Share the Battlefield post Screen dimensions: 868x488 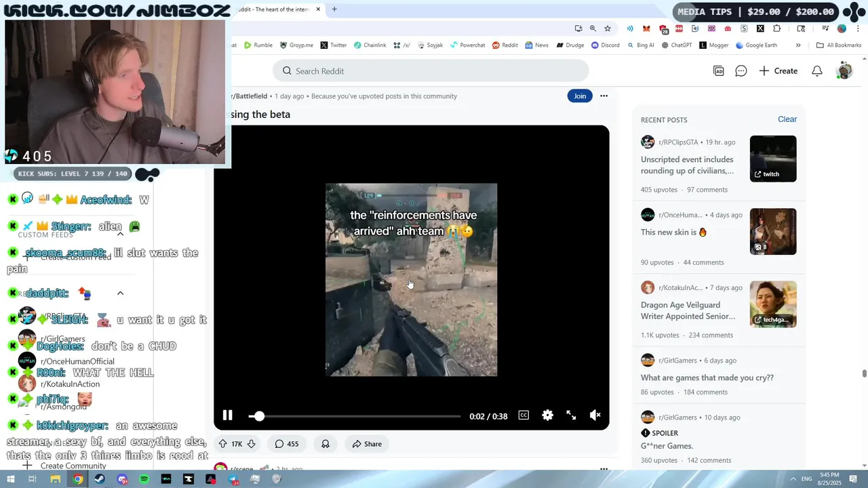(x=367, y=444)
